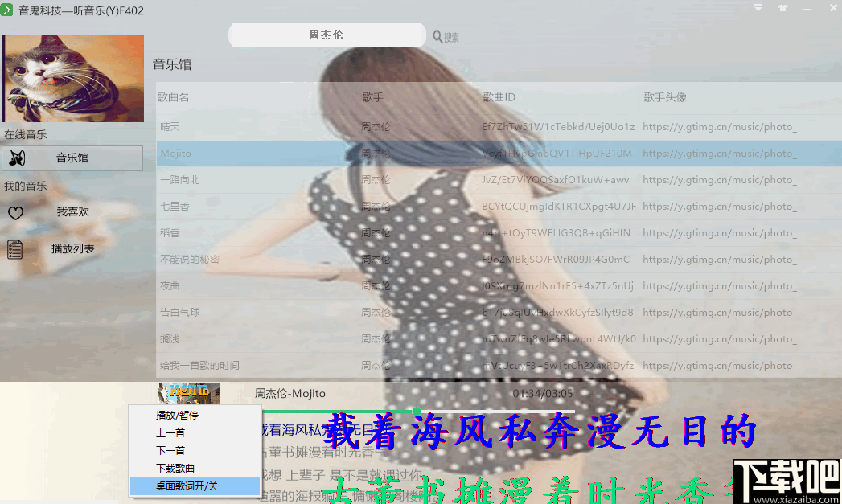Click the Mojito album cover thumbnail
The image size is (842, 504).
[187, 393]
